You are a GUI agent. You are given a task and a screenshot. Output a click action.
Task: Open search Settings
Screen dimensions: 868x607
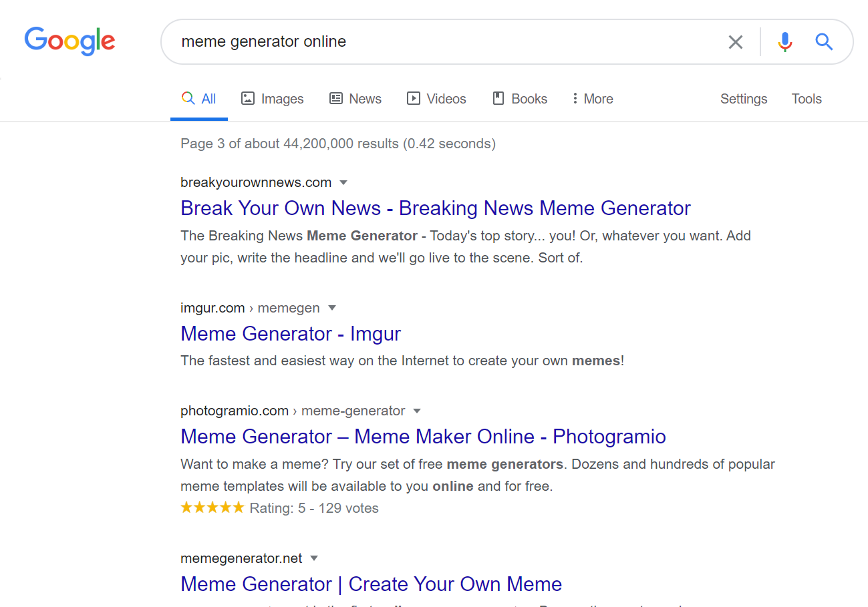click(x=744, y=99)
